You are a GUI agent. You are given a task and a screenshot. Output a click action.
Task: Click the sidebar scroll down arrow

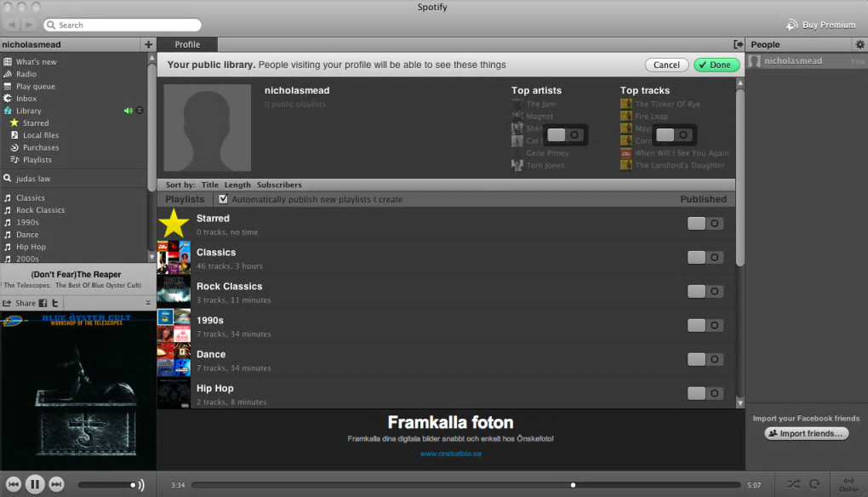tap(151, 257)
